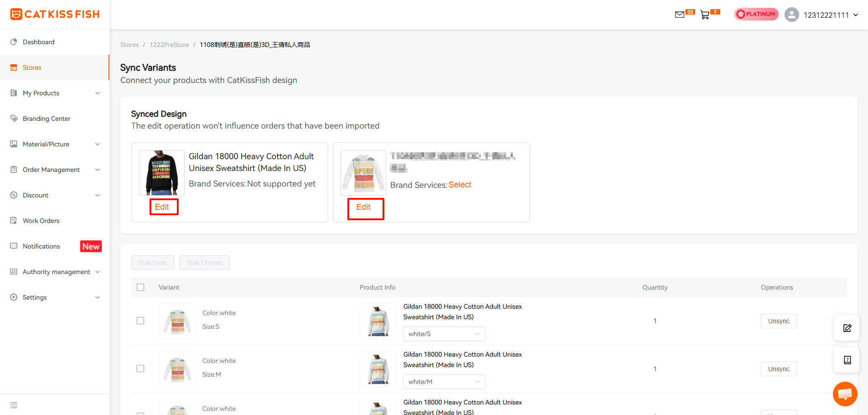Viewport: 868px width, 415px height.
Task: Open the white/S product info thumbnail
Action: pos(378,321)
